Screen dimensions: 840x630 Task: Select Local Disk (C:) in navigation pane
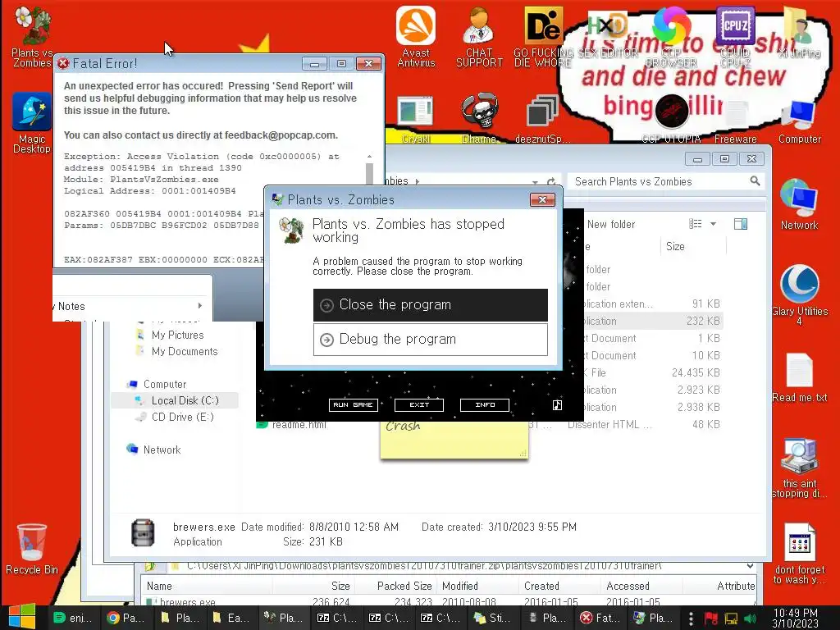coord(185,400)
